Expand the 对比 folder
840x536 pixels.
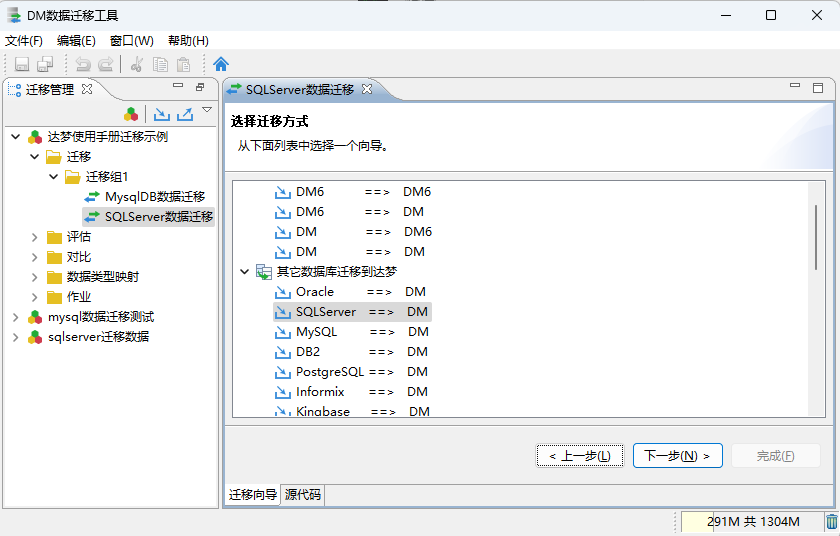(x=35, y=257)
